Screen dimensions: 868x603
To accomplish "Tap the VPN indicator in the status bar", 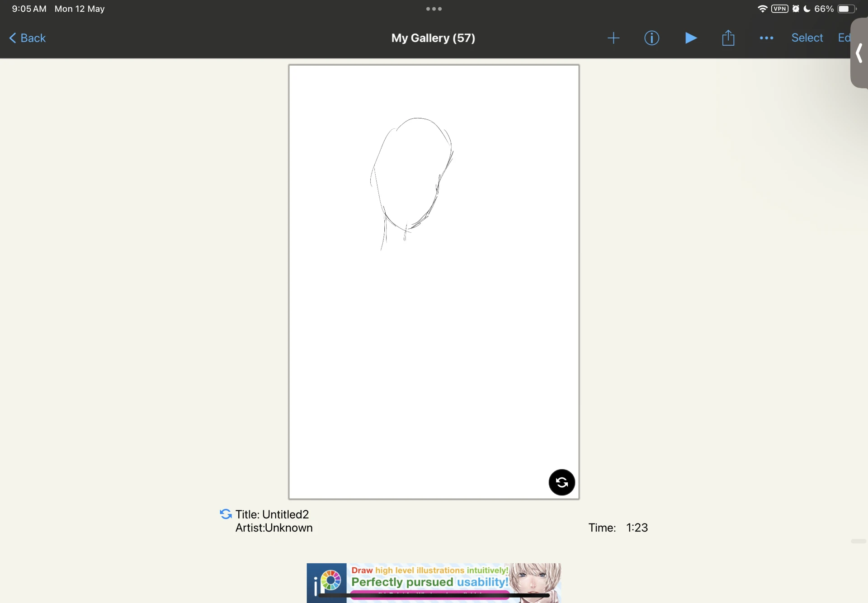I will click(x=779, y=9).
